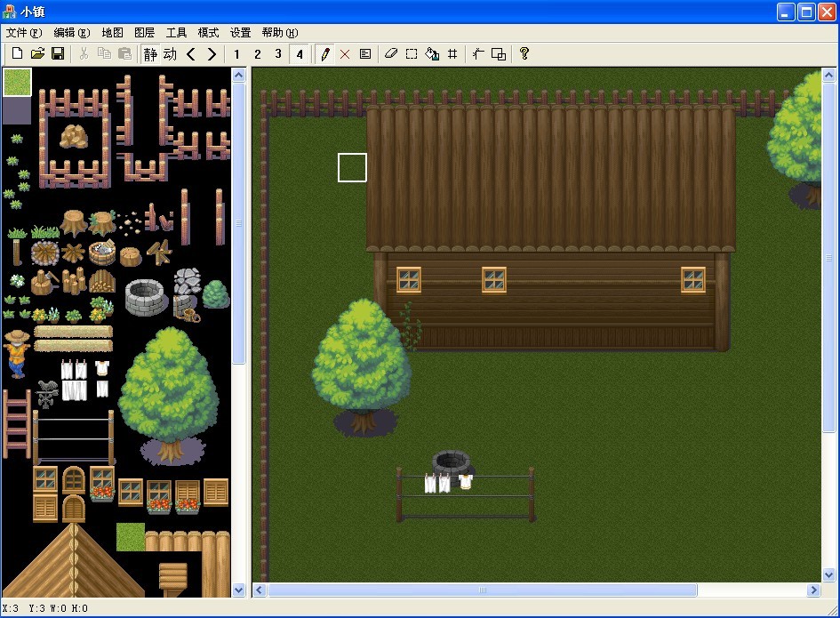Open the 帮助(H) menu
This screenshot has width=840, height=618.
click(280, 33)
